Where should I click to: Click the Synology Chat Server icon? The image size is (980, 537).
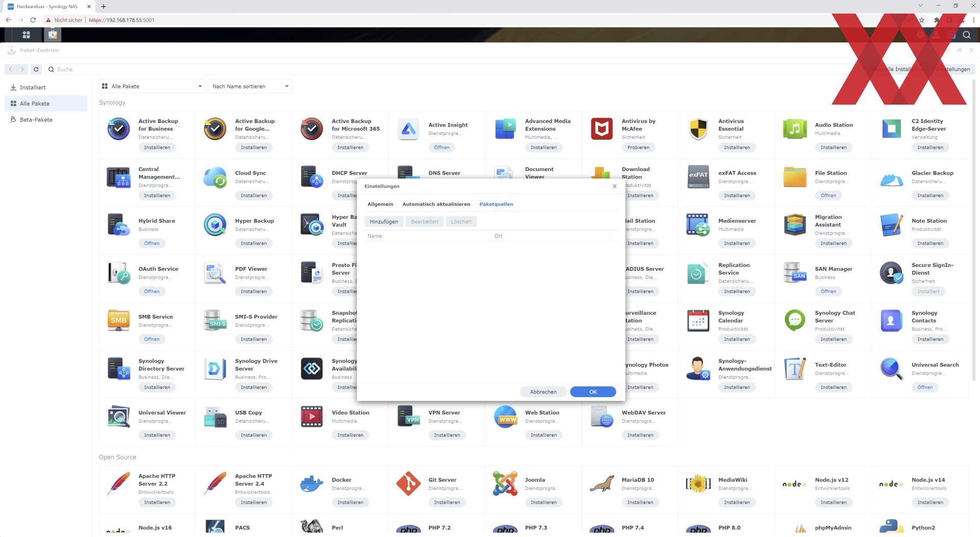click(x=795, y=321)
